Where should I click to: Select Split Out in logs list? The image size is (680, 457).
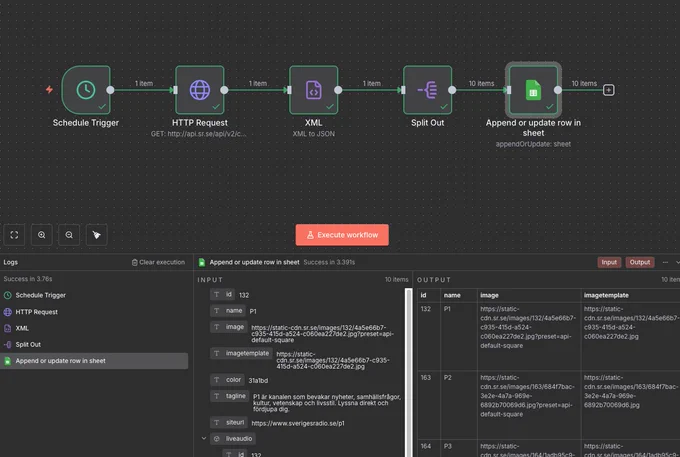(x=95, y=345)
